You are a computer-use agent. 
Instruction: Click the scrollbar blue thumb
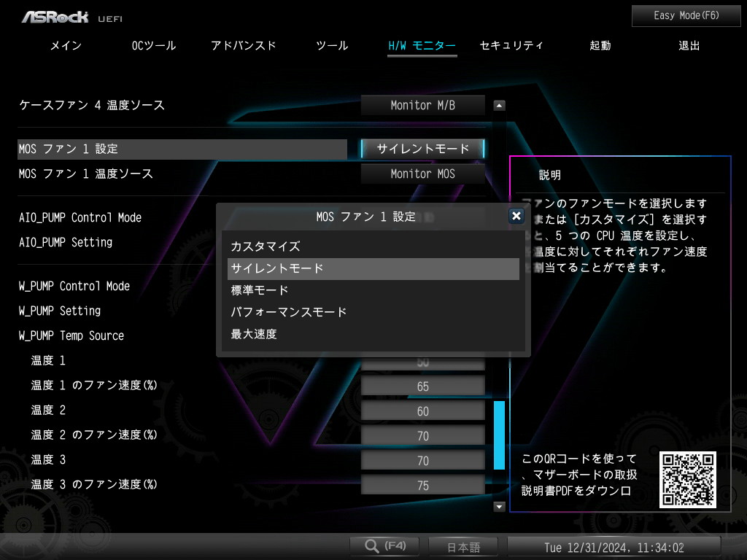499,435
